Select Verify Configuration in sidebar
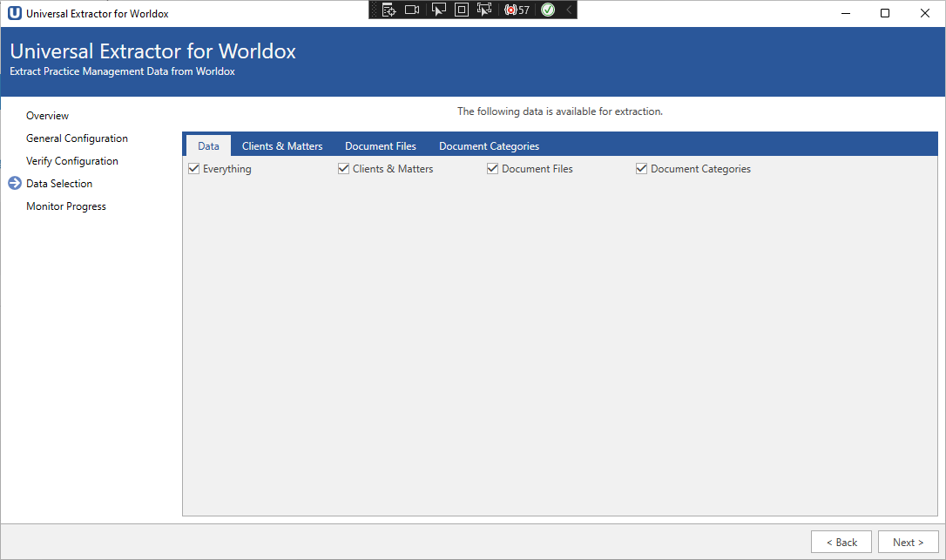Viewport: 946px width, 560px height. pos(71,160)
